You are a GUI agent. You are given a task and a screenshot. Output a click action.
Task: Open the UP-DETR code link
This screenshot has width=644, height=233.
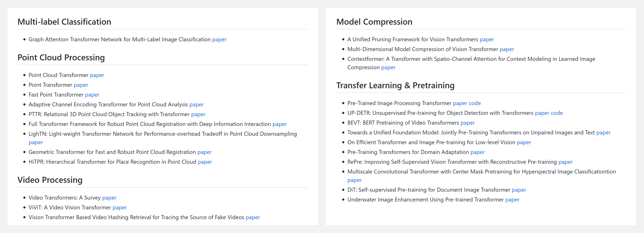tap(557, 113)
